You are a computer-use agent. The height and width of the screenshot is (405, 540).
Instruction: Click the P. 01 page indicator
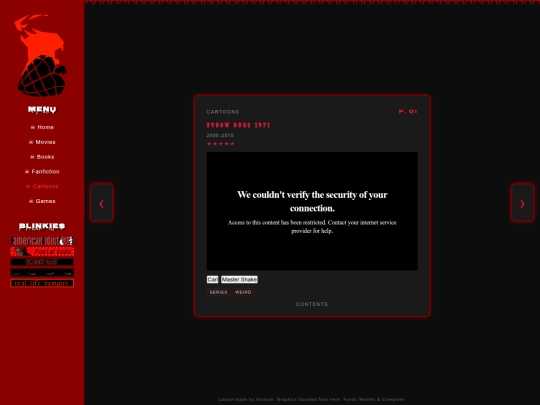pyautogui.click(x=408, y=112)
